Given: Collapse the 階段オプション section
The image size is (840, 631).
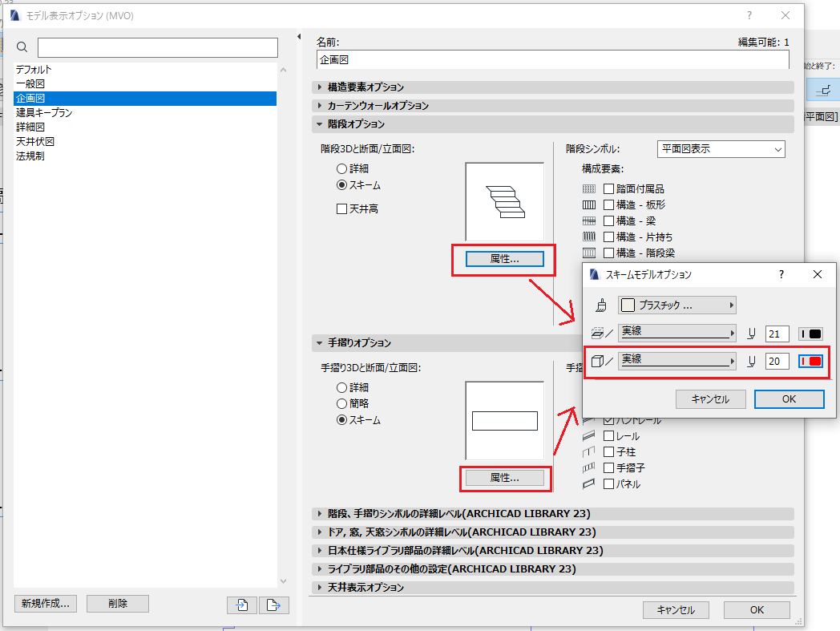Looking at the screenshot, I should [x=553, y=123].
